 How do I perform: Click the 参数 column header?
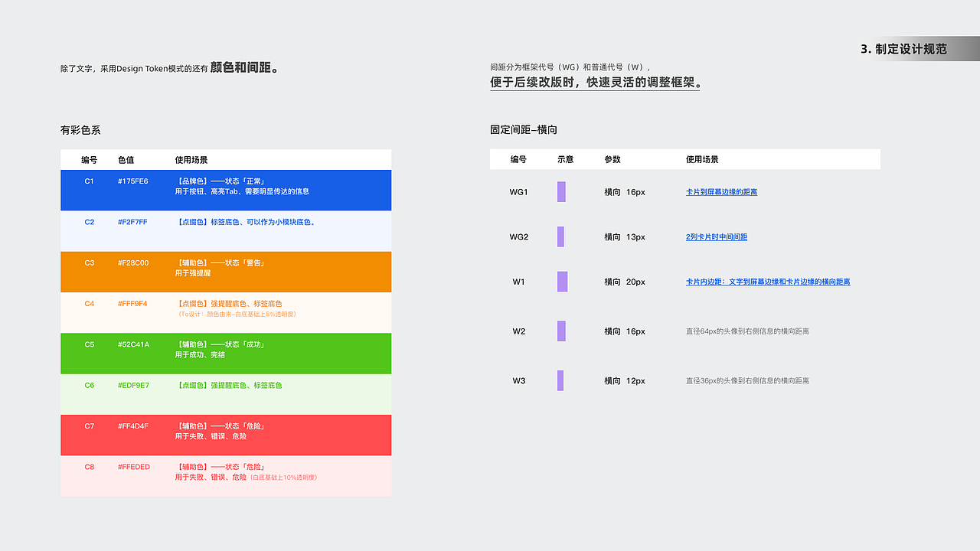coord(612,159)
